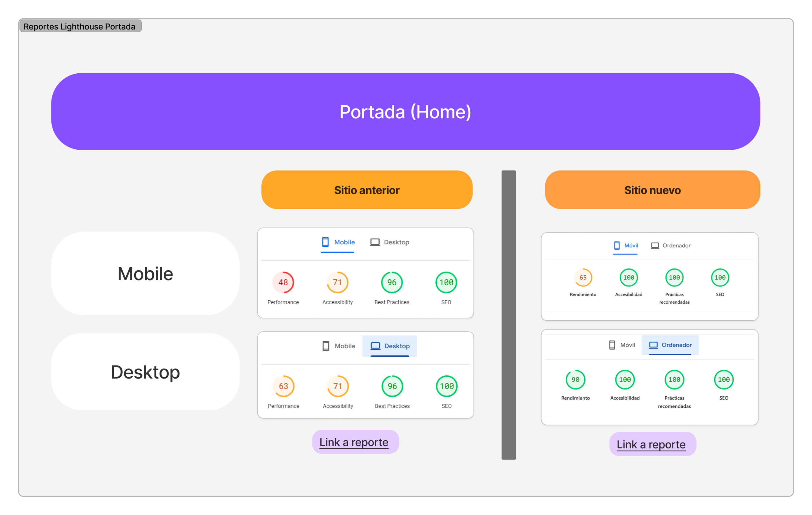Click the 90 Rendimiento gauge in Ordenador panel
Screen dimensions: 812x515
click(x=575, y=380)
